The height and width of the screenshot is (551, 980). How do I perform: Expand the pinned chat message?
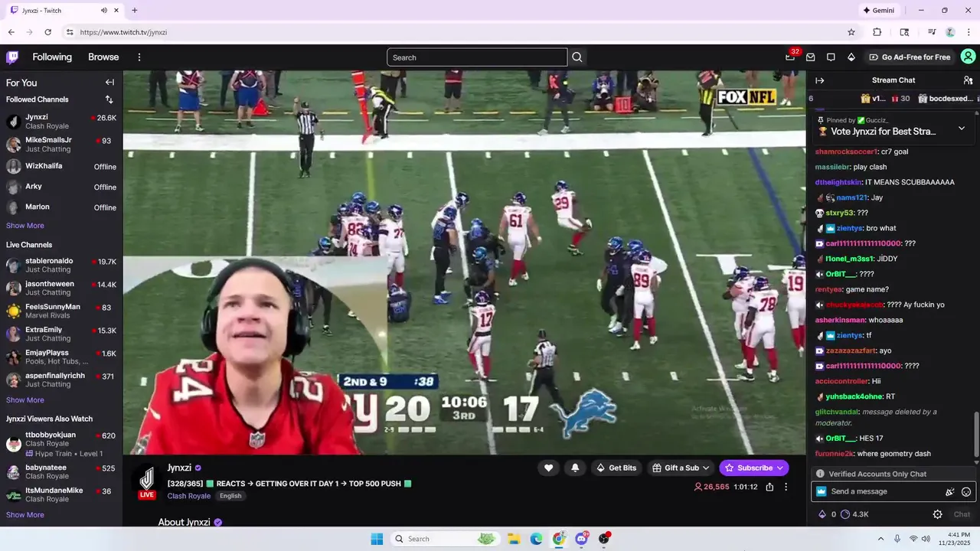click(962, 129)
